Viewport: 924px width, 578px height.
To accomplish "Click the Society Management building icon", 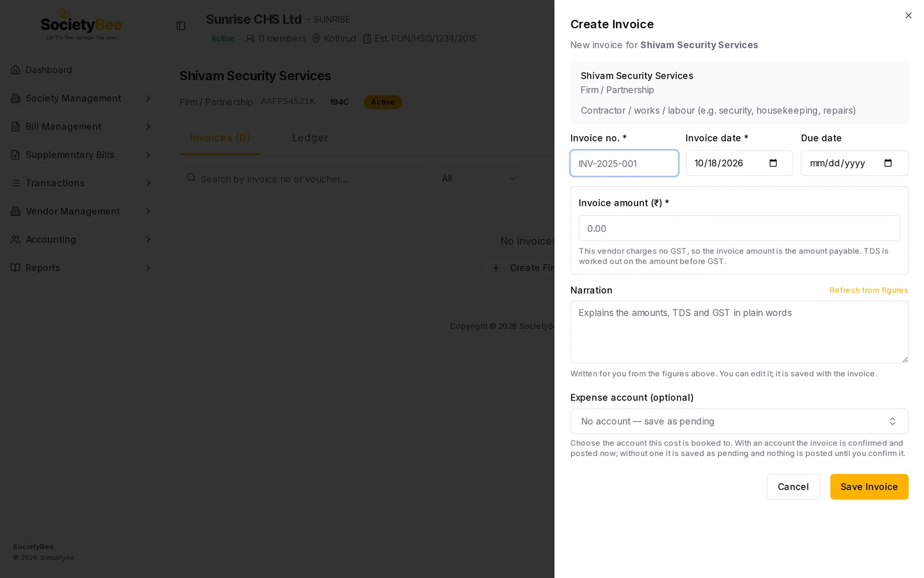I will [x=16, y=98].
